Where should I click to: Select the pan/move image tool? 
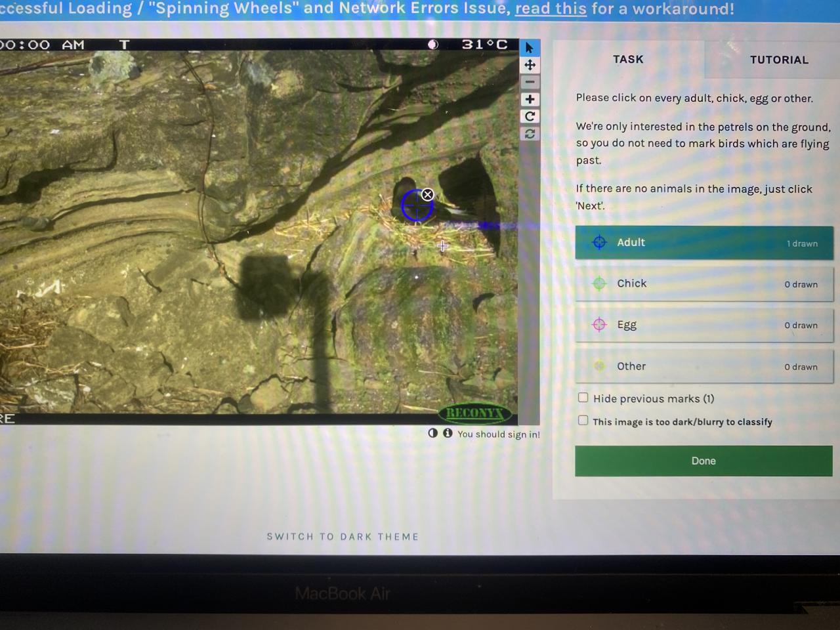pyautogui.click(x=530, y=65)
